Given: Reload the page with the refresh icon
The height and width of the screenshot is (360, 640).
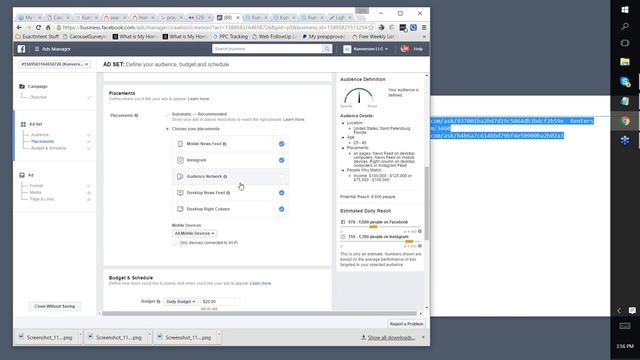Looking at the screenshot, I should [38, 27].
